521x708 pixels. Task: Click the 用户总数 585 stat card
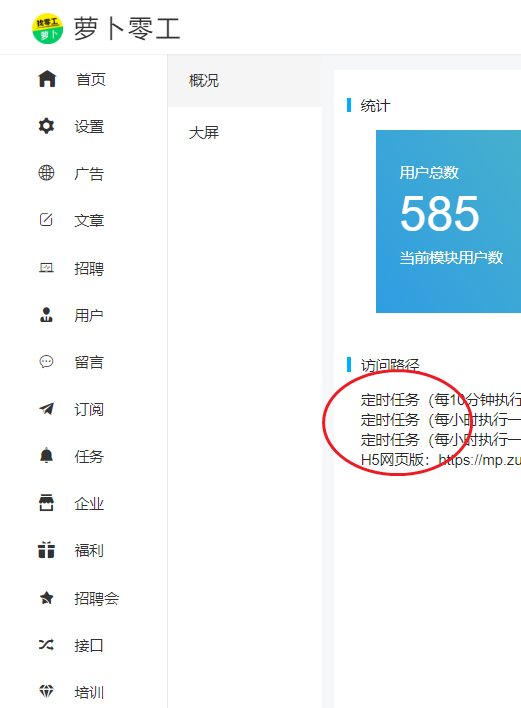click(x=448, y=221)
